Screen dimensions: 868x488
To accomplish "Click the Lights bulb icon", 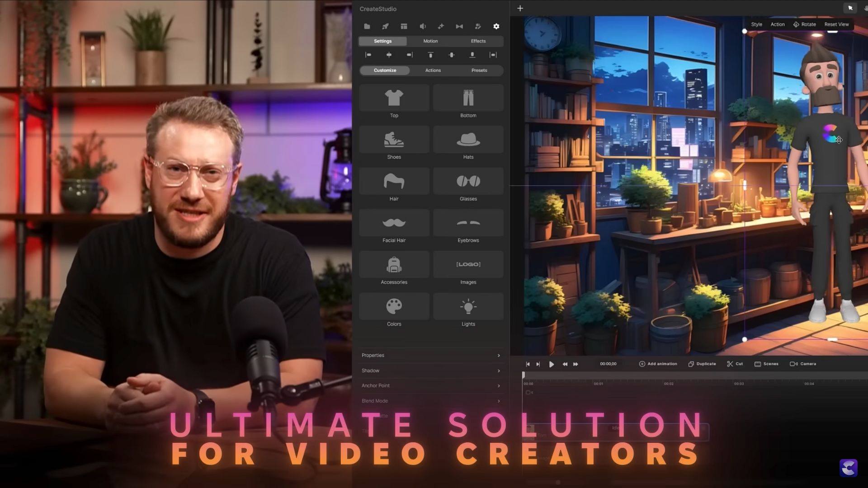I will pyautogui.click(x=468, y=307).
